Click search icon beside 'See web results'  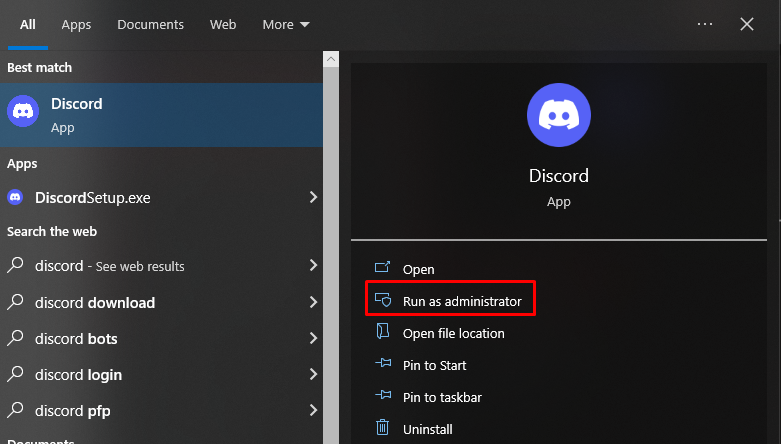pos(15,265)
